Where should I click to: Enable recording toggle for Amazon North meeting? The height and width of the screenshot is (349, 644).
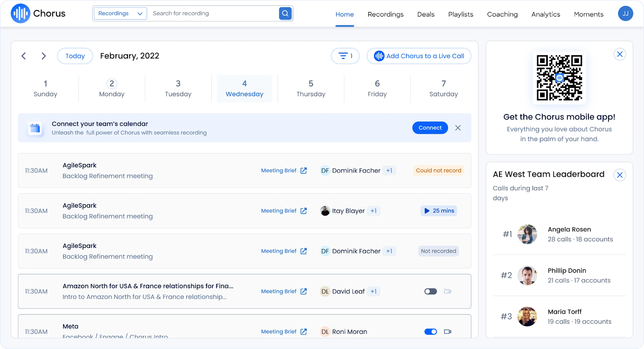[x=431, y=291]
